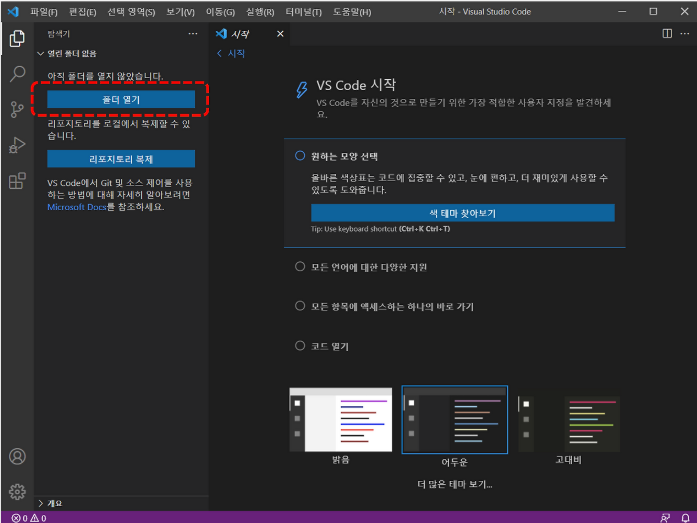Open the 실행(R) menu
Image resolution: width=697 pixels, height=523 pixels.
260,12
